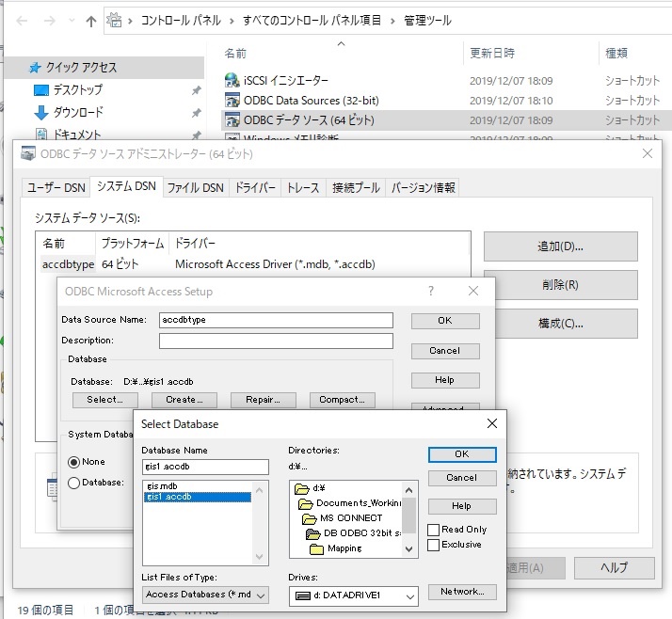Screen dimensions: 672x619
Task: Select gis.mdb in file list
Action: (162, 486)
